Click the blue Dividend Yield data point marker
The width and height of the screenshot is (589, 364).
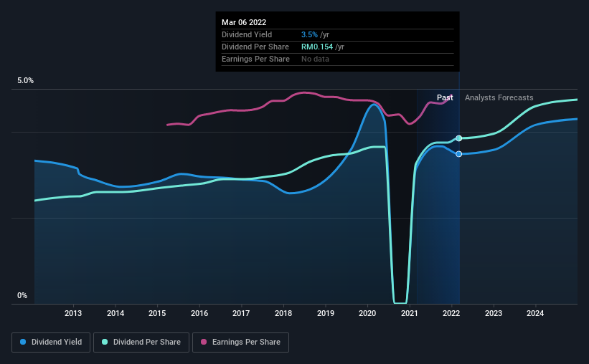(458, 154)
